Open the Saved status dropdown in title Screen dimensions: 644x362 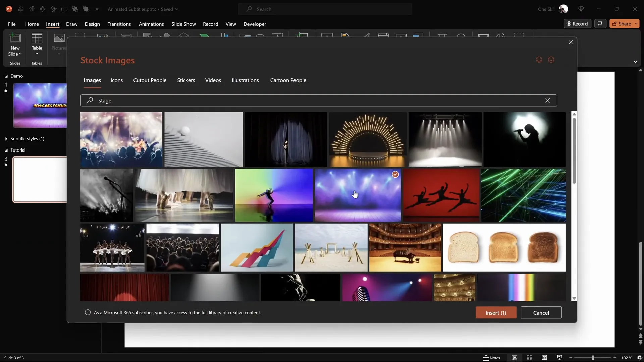(x=176, y=9)
